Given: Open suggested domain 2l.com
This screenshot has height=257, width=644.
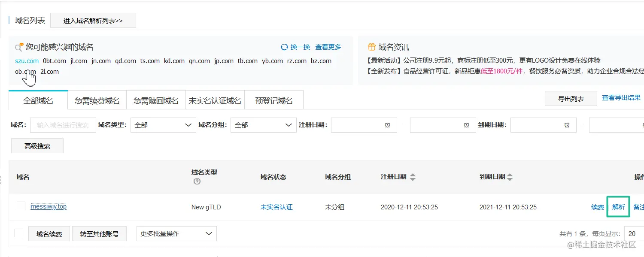Looking at the screenshot, I should point(49,72).
